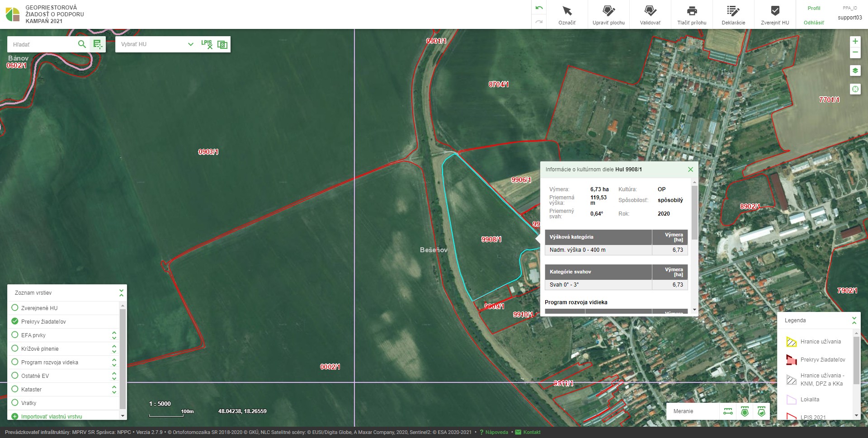868x438 pixels.
Task: Click parcel label 0002/1 on map
Action: (x=330, y=367)
